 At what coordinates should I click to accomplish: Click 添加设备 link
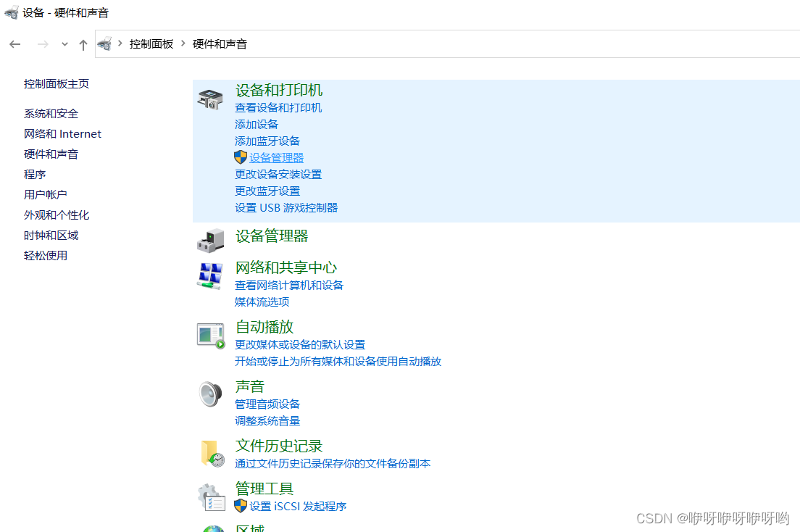[x=257, y=125]
